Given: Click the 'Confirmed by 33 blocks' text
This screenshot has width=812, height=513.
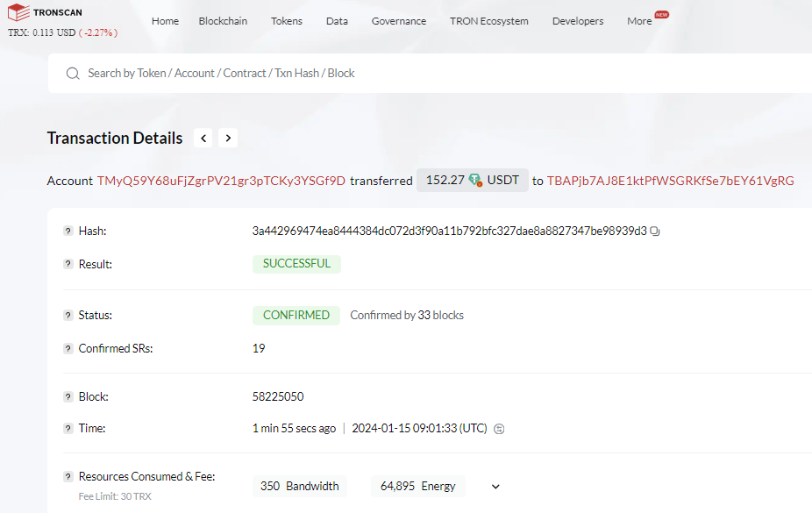Looking at the screenshot, I should (x=407, y=316).
